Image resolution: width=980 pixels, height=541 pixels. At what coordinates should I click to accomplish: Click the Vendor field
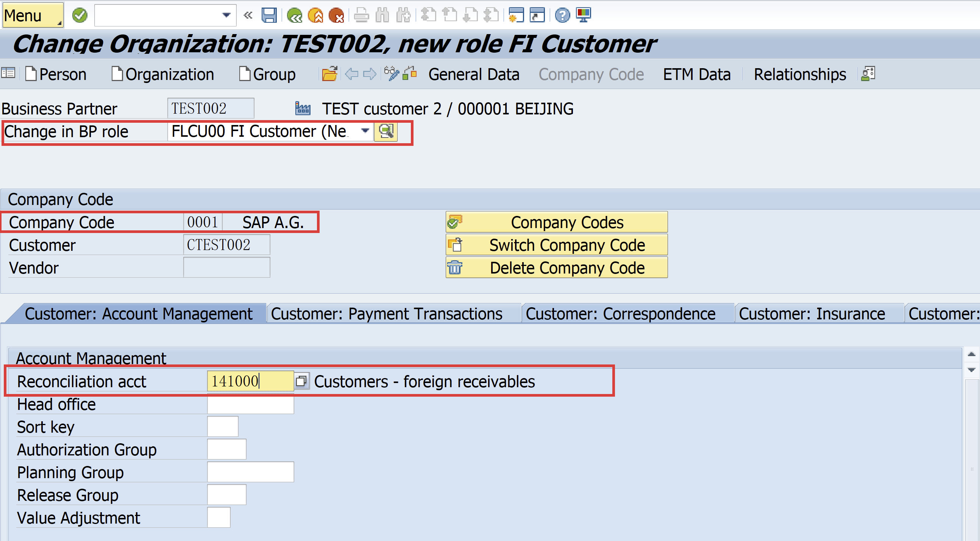[x=226, y=267]
